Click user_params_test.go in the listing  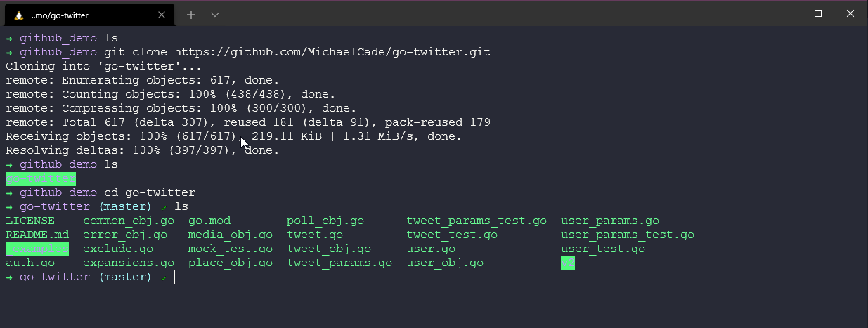pos(627,235)
